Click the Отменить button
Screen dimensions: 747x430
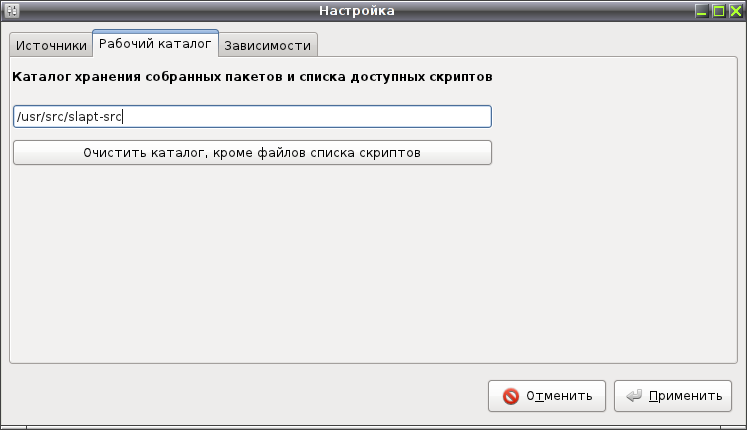547,396
